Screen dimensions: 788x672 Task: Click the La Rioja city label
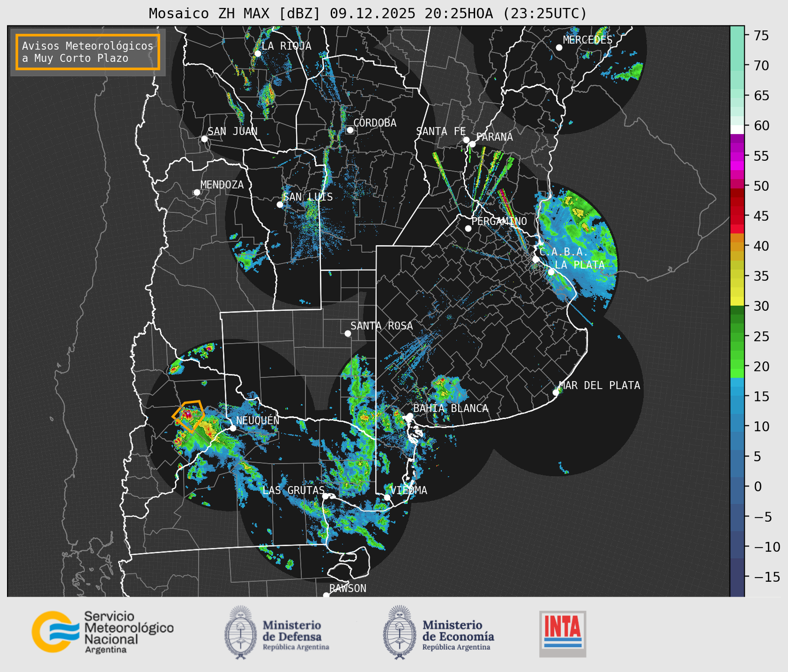[x=286, y=46]
